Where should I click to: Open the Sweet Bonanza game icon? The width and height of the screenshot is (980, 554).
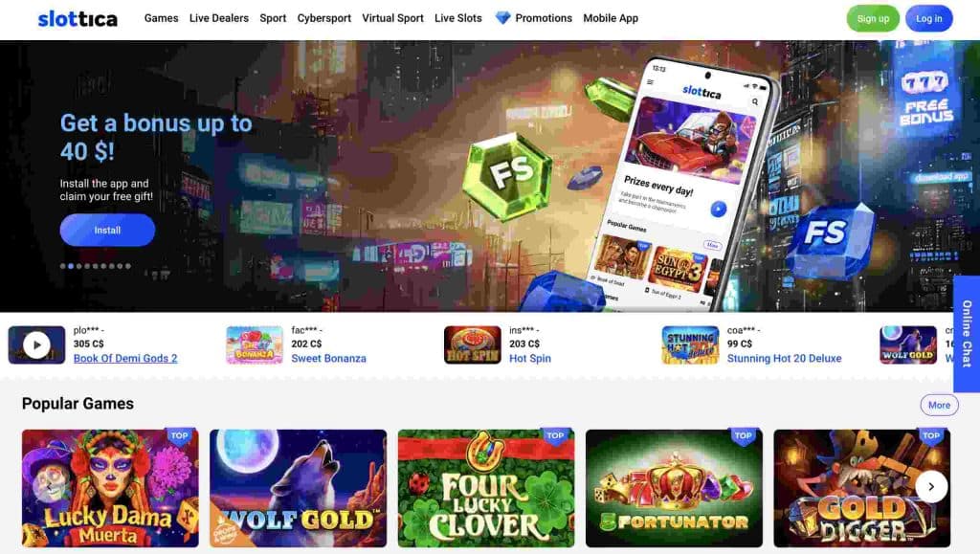point(254,344)
